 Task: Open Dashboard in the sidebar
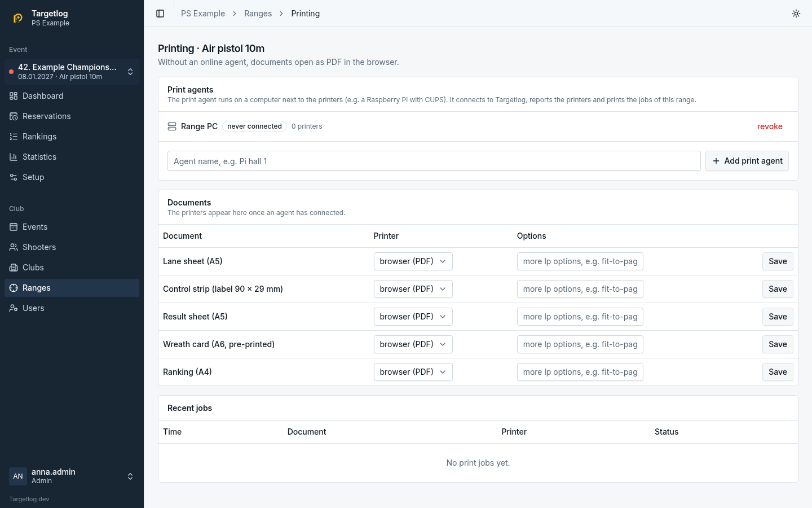tap(72, 96)
